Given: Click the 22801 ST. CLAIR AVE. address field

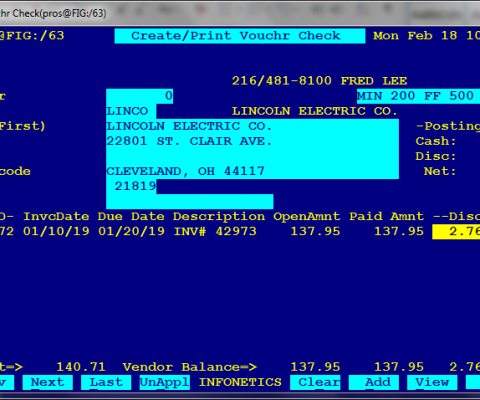Looking at the screenshot, I should point(252,141).
